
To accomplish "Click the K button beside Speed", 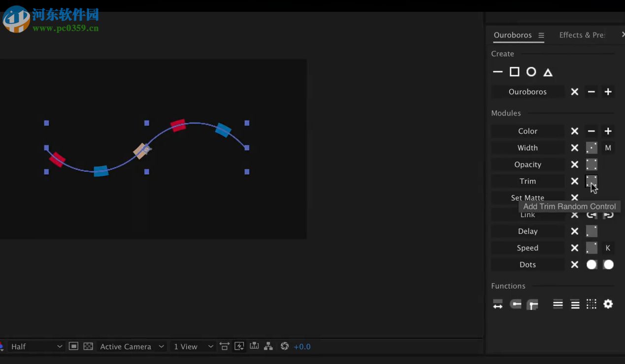I will (608, 248).
